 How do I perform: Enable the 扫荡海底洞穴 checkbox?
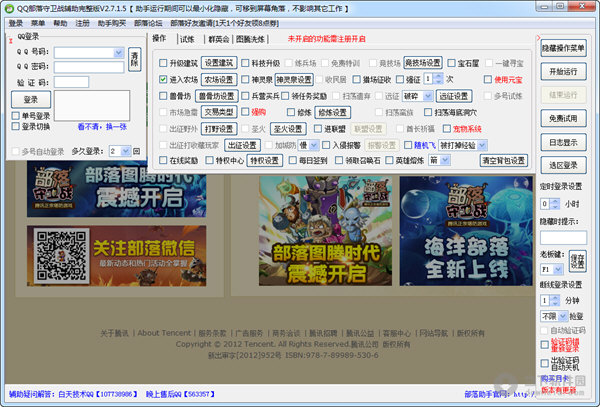coord(428,112)
